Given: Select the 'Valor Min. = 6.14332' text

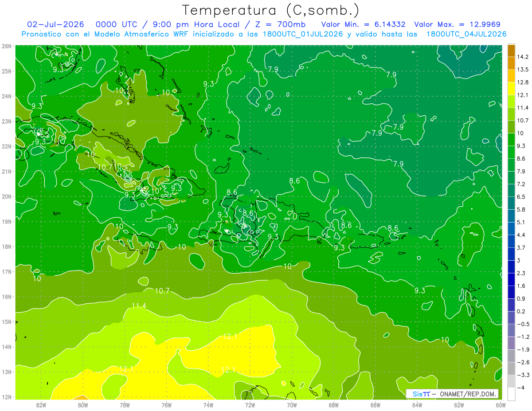Looking at the screenshot, I should click(364, 24).
